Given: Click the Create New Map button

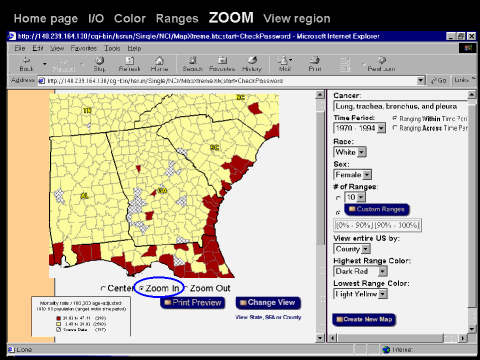Looking at the screenshot, I should (364, 319).
